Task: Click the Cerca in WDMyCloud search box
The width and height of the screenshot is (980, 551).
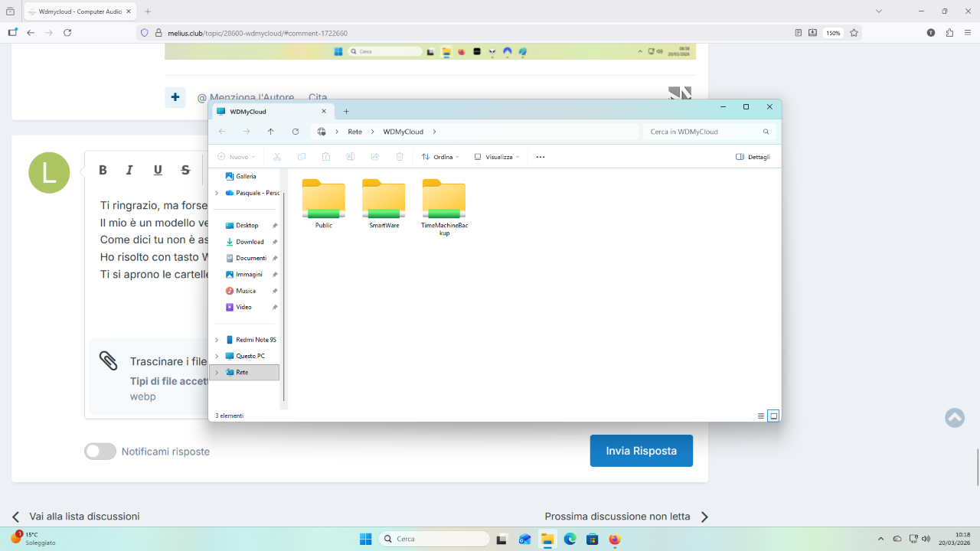Action: click(x=704, y=132)
